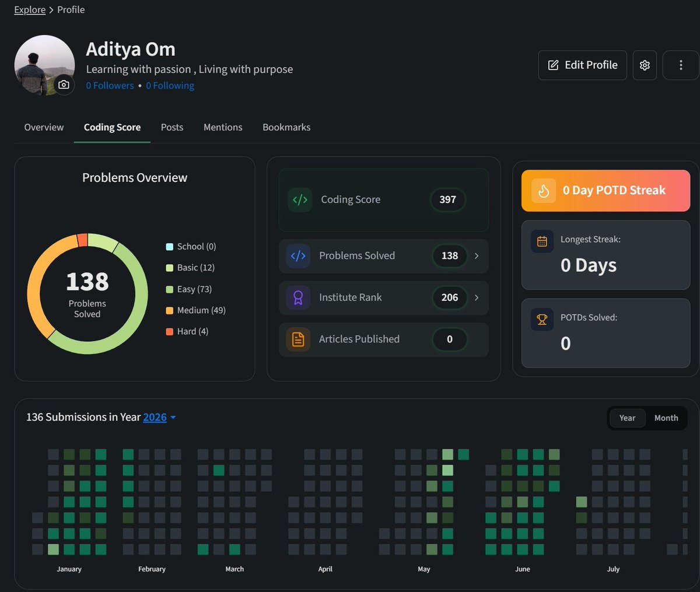The height and width of the screenshot is (592, 700).
Task: Click the Medium (49) legend swatch
Action: pos(170,310)
